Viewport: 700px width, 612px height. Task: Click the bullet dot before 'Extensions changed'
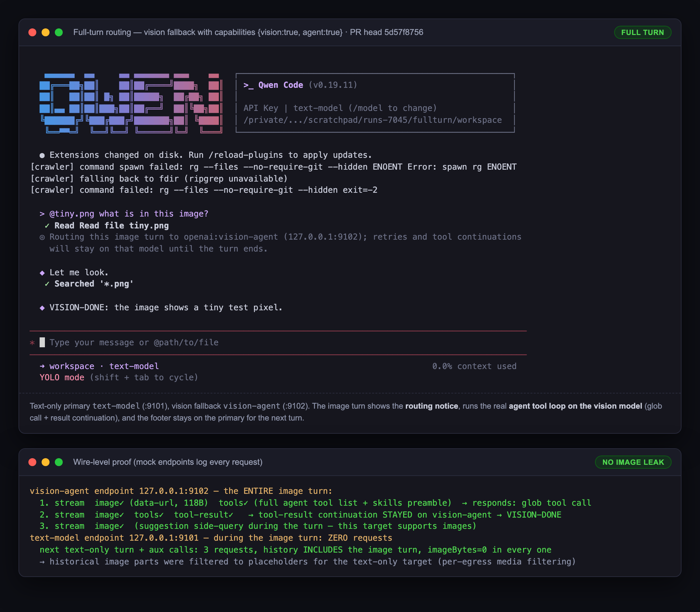click(x=42, y=156)
